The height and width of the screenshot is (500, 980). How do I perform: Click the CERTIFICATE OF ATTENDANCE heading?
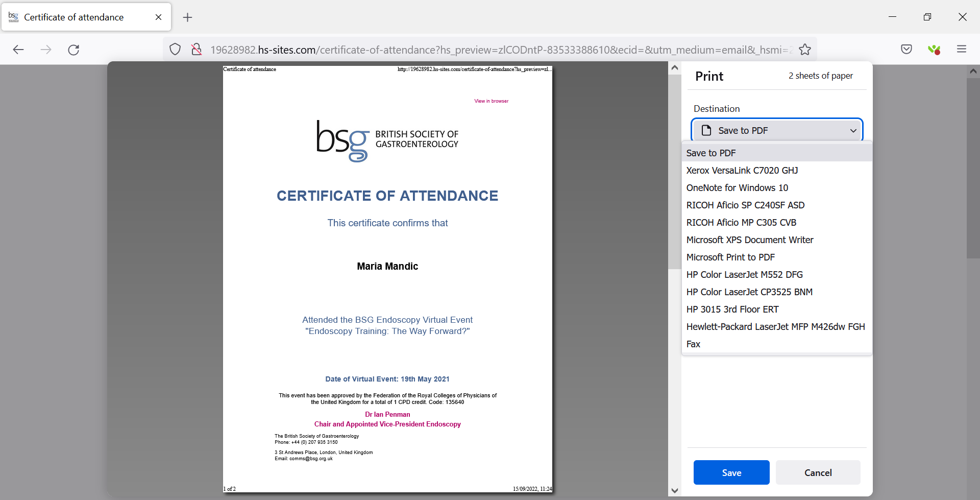pyautogui.click(x=387, y=196)
